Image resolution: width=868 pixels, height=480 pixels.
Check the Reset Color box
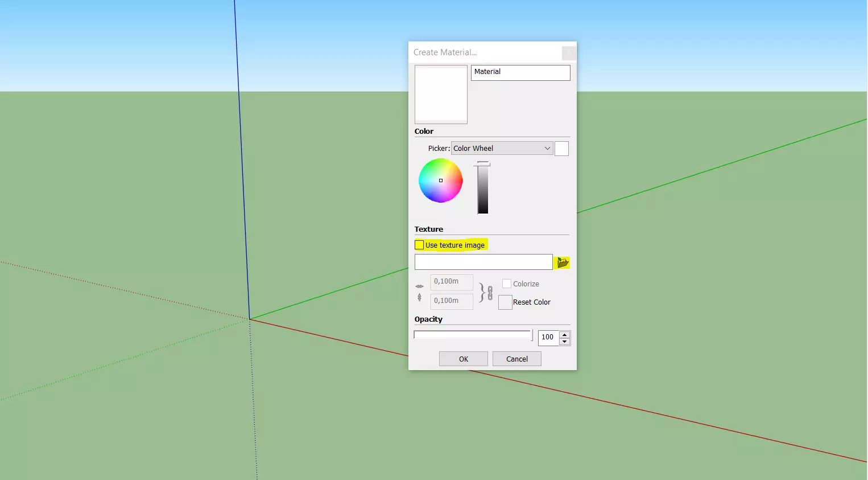pyautogui.click(x=505, y=302)
